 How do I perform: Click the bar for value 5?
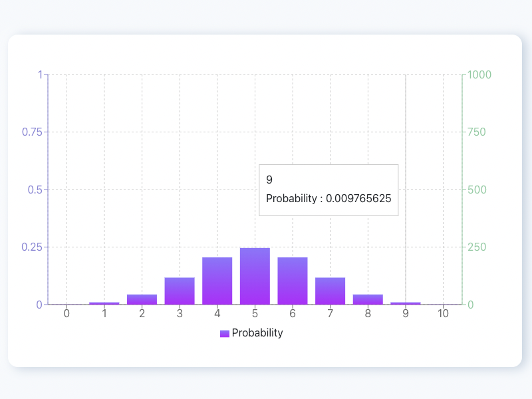pyautogui.click(x=255, y=276)
